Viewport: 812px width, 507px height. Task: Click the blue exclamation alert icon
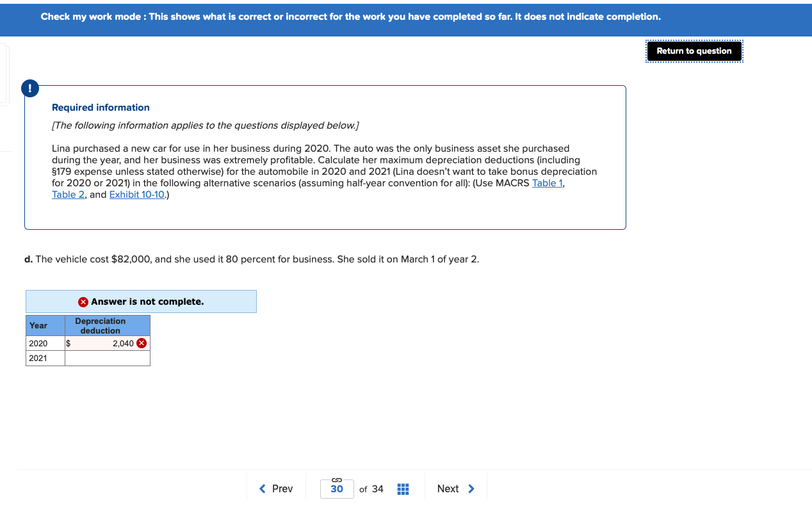[x=30, y=88]
